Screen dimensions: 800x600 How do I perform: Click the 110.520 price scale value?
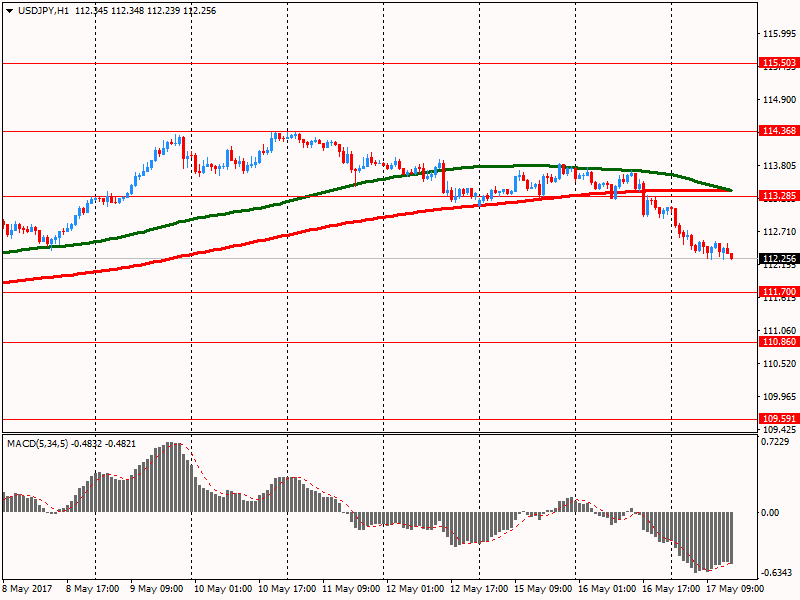[x=779, y=364]
